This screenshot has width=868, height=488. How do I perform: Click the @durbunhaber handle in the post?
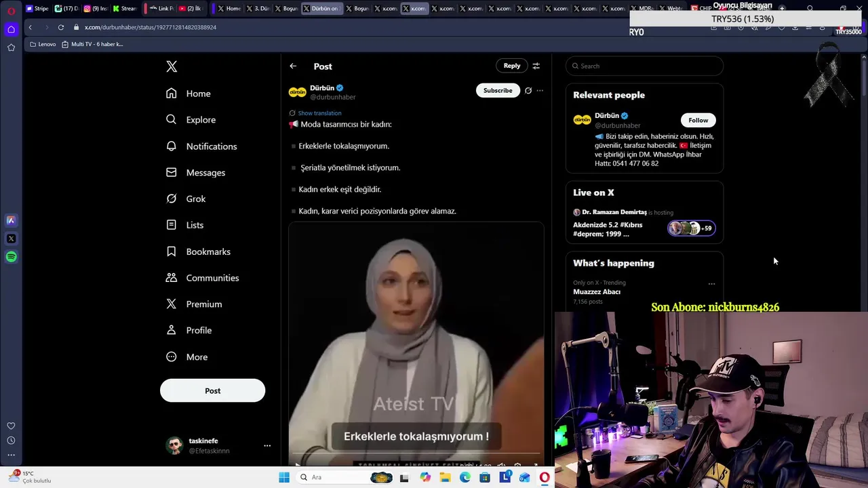pos(332,97)
